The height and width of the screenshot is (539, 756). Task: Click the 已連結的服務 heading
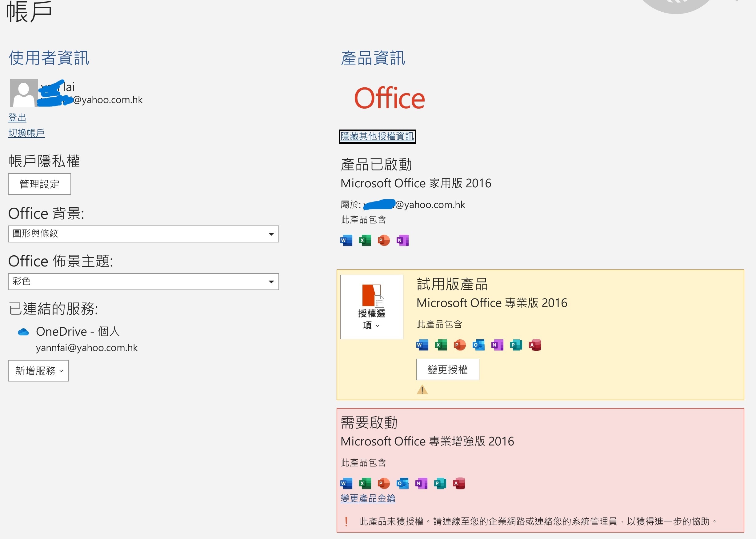tap(53, 308)
